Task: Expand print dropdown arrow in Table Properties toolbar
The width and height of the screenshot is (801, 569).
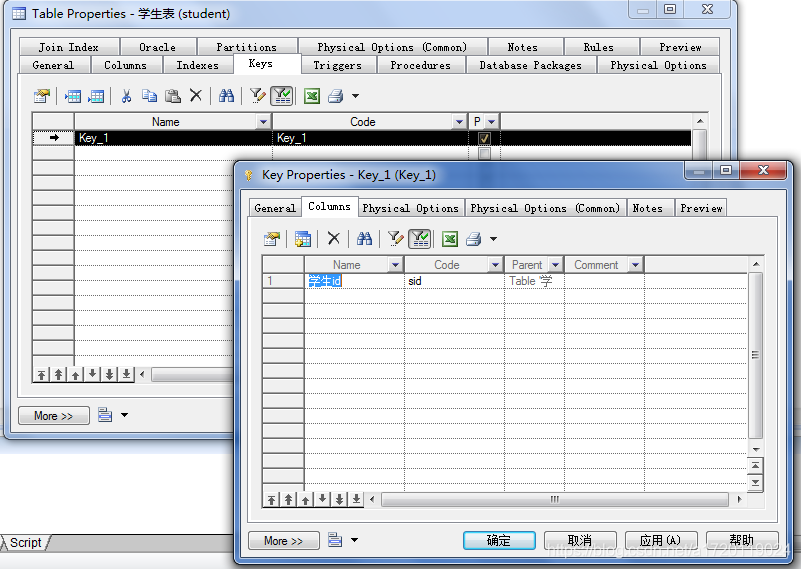Action: coord(356,96)
